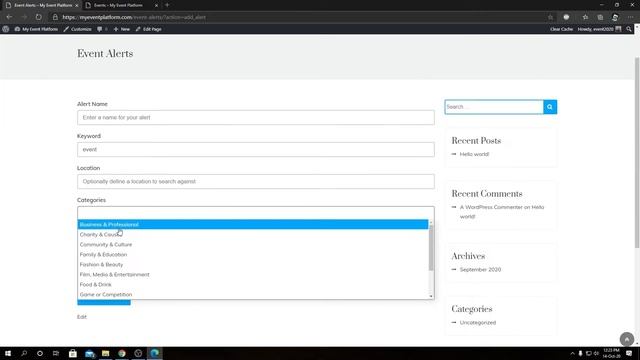Bookmark page with address bar star
This screenshot has height=360, width=640.
(x=550, y=17)
